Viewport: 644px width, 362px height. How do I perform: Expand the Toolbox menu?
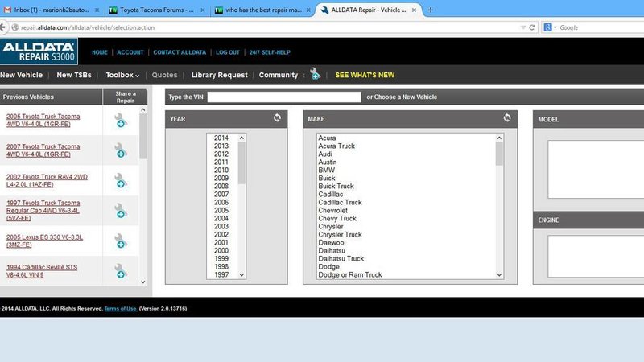(122, 75)
